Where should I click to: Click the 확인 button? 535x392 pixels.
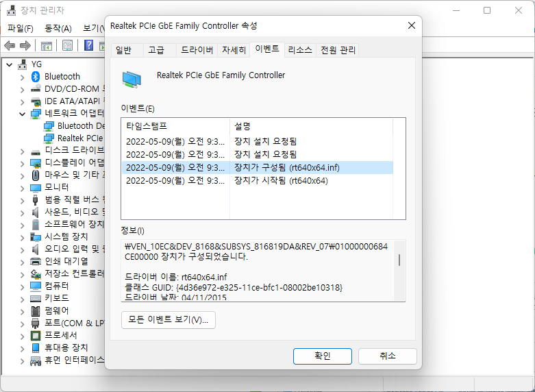[x=323, y=356]
